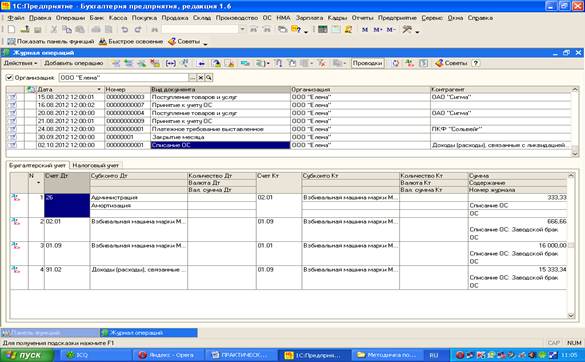Open the Банк menu
Image resolution: width=585 pixels, height=362 pixels.
tap(97, 18)
